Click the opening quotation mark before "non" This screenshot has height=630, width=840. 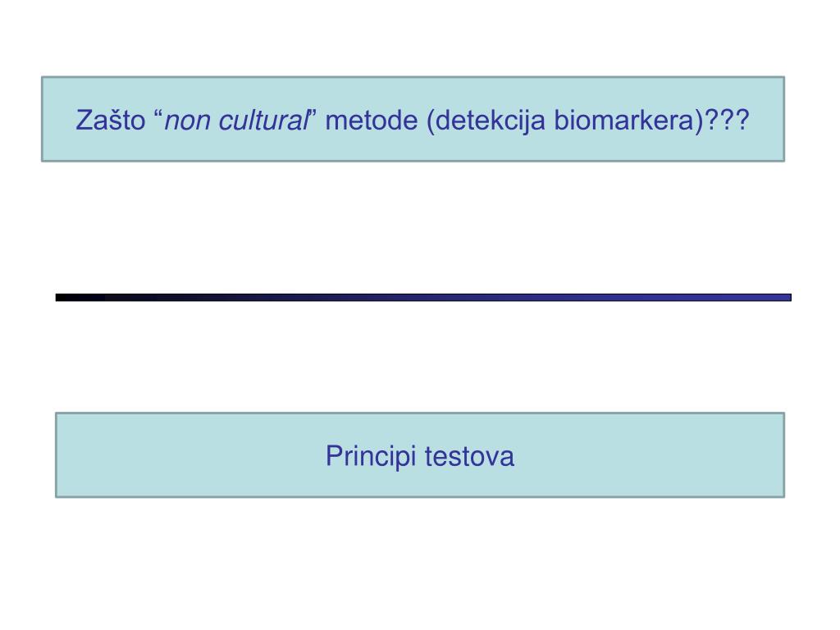pos(157,113)
